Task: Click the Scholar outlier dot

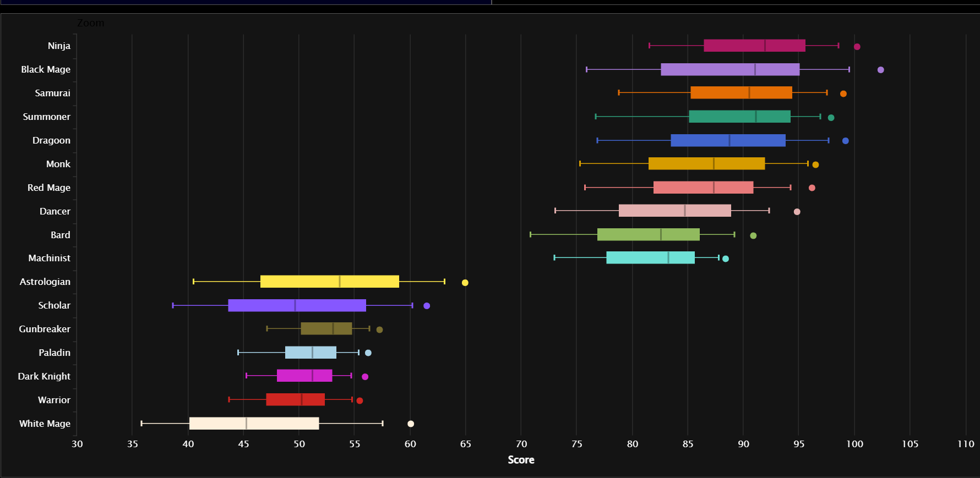Action: tap(427, 306)
